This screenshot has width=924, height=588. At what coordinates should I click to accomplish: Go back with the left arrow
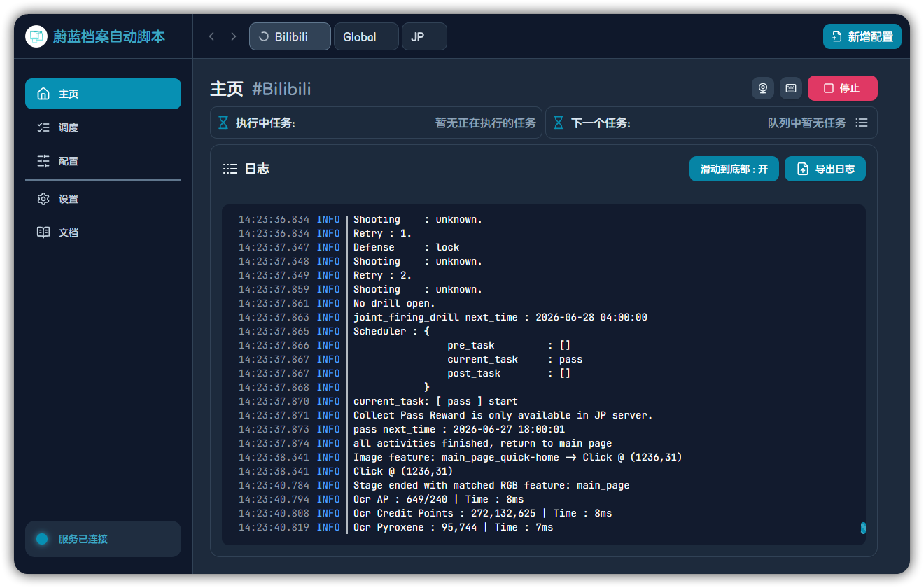coord(211,36)
